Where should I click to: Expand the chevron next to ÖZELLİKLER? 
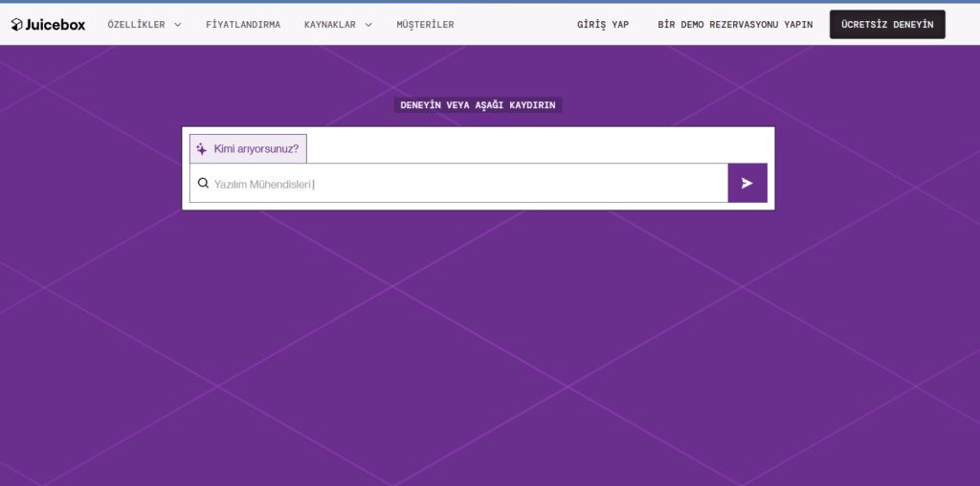178,25
